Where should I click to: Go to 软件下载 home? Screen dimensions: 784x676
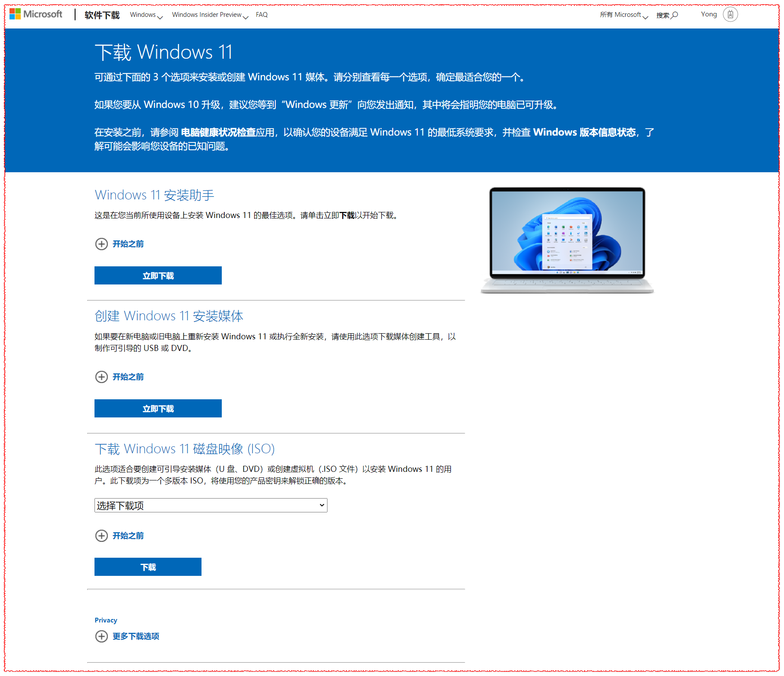[x=102, y=15]
